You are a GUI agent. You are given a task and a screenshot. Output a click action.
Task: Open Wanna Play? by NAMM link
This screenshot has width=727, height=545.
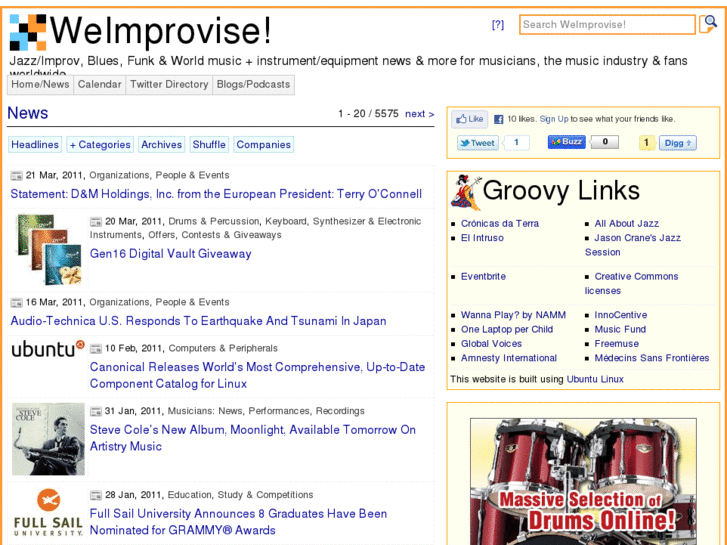pos(513,315)
